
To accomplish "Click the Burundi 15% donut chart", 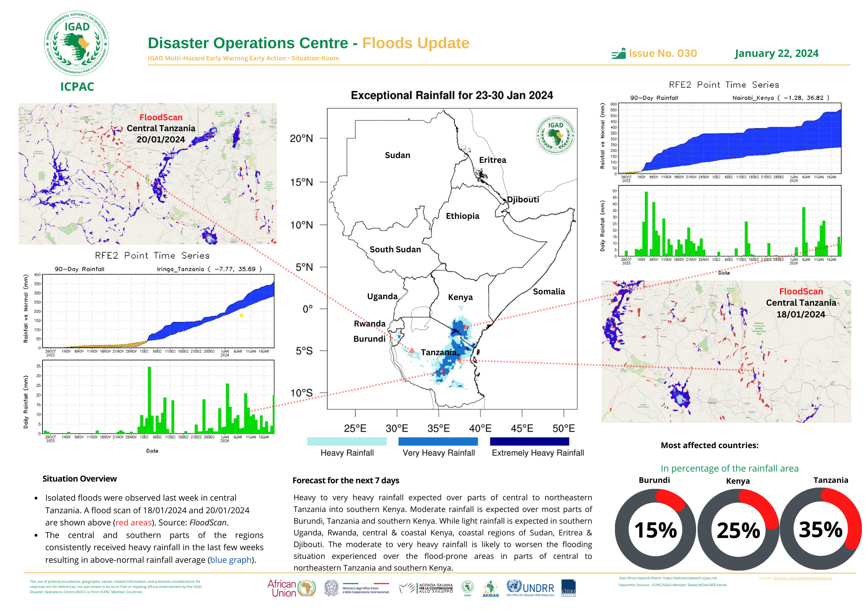I will pyautogui.click(x=655, y=529).
